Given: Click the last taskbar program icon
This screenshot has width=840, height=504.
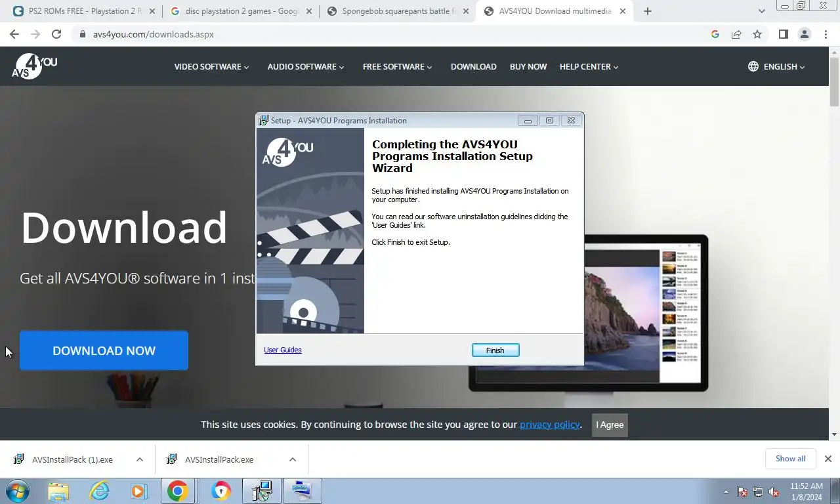Looking at the screenshot, I should point(303,491).
